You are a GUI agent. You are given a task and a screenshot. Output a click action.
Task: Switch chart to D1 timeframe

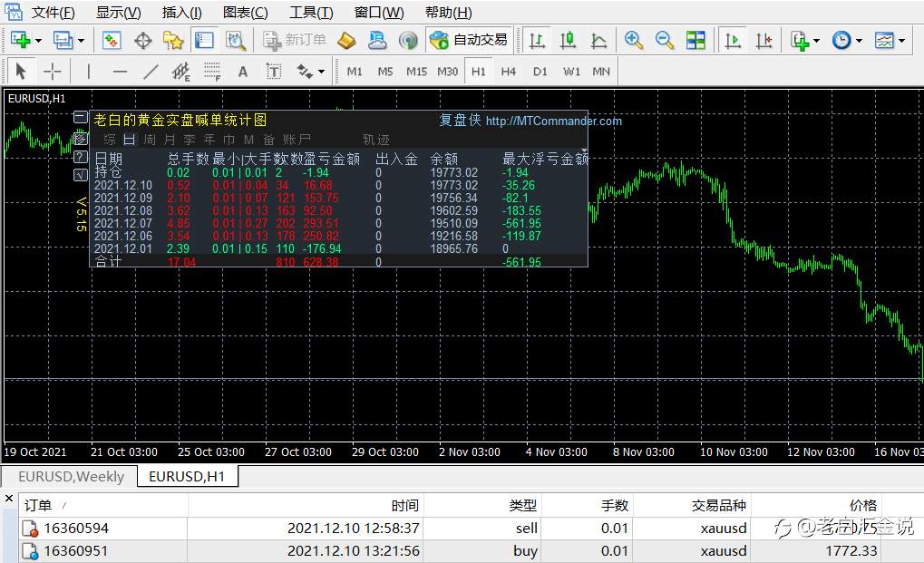click(x=540, y=72)
